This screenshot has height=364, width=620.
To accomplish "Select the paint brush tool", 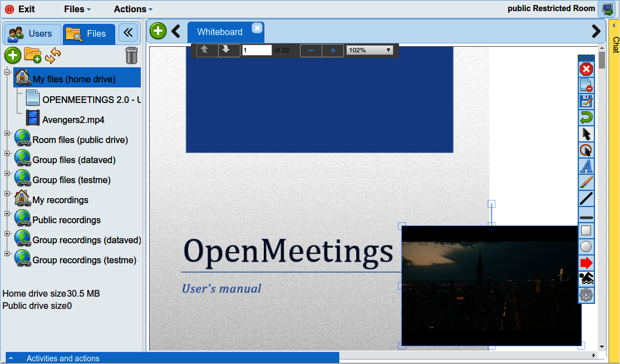I will [x=586, y=182].
